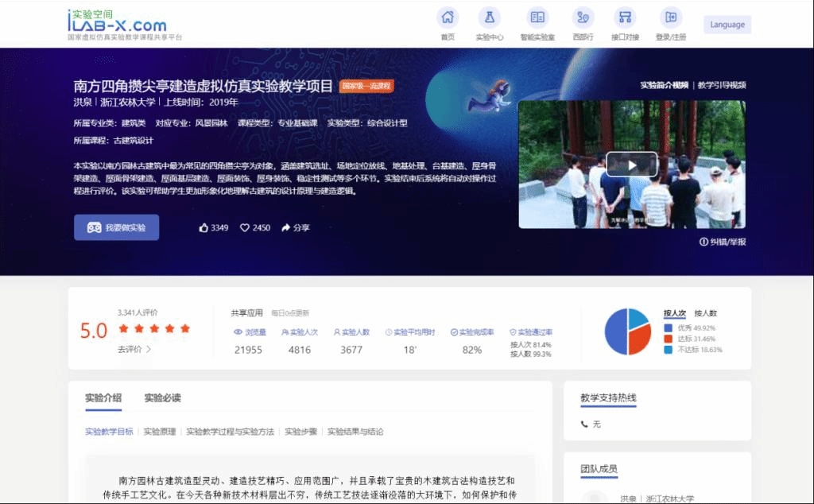Click the 首页 home icon
This screenshot has height=504, width=814.
[x=448, y=17]
